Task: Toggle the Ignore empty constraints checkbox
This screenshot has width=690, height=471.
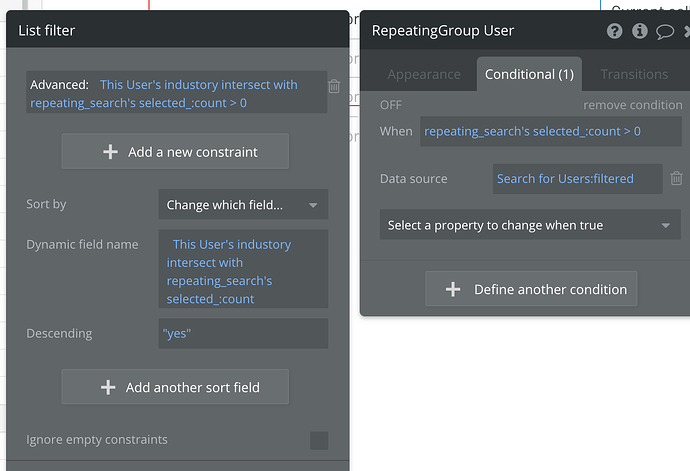Action: click(x=318, y=440)
